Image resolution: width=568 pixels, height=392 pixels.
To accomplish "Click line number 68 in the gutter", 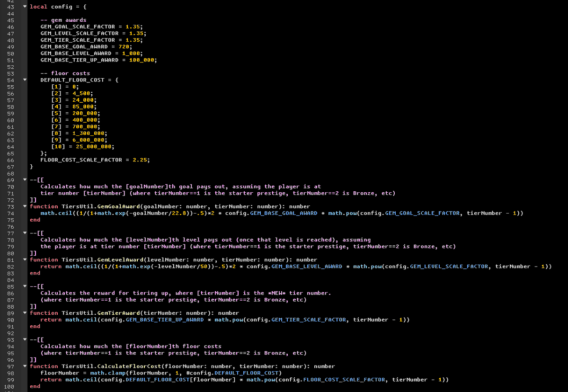I will point(11,173).
